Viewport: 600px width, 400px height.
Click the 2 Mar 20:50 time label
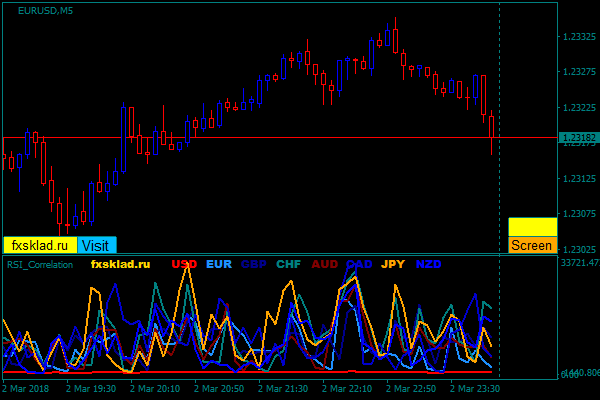(x=218, y=389)
